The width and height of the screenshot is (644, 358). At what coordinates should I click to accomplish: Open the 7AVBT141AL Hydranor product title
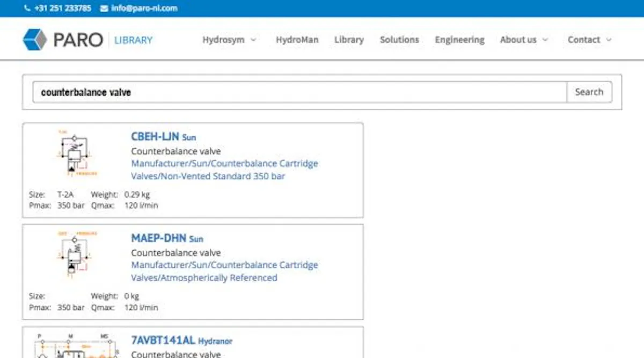[x=181, y=340]
